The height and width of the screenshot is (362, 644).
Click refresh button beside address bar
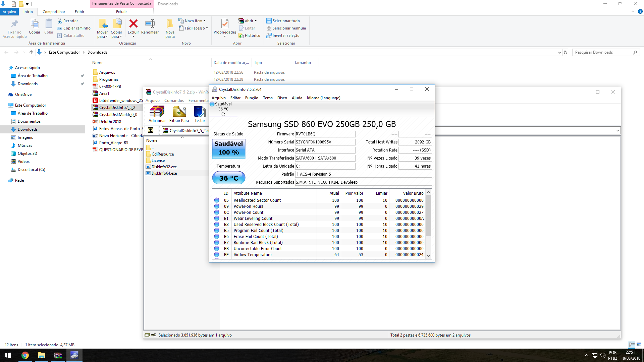point(566,52)
